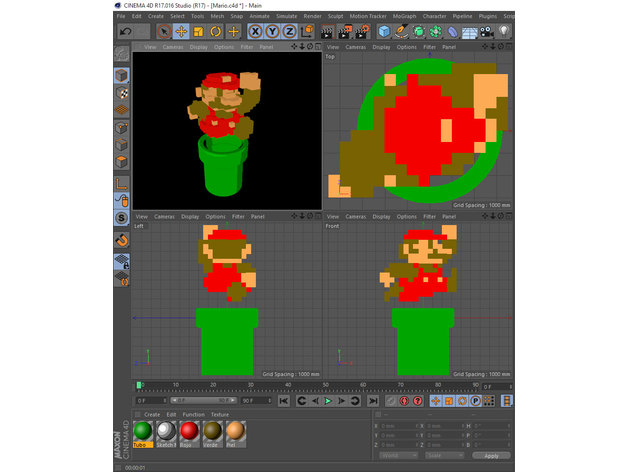The image size is (628, 472).
Task: Switch to Points mode
Action: pyautogui.click(x=121, y=127)
